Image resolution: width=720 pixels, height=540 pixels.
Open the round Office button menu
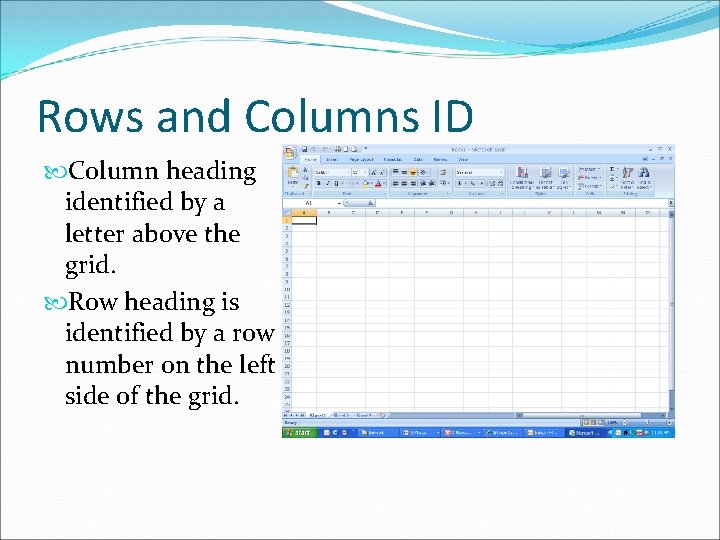290,153
